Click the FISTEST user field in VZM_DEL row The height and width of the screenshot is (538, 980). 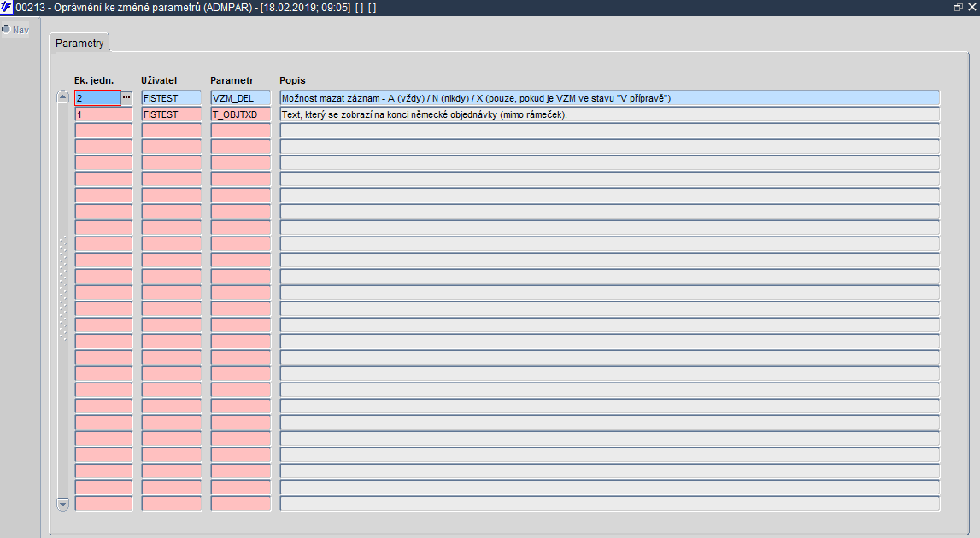pyautogui.click(x=171, y=98)
